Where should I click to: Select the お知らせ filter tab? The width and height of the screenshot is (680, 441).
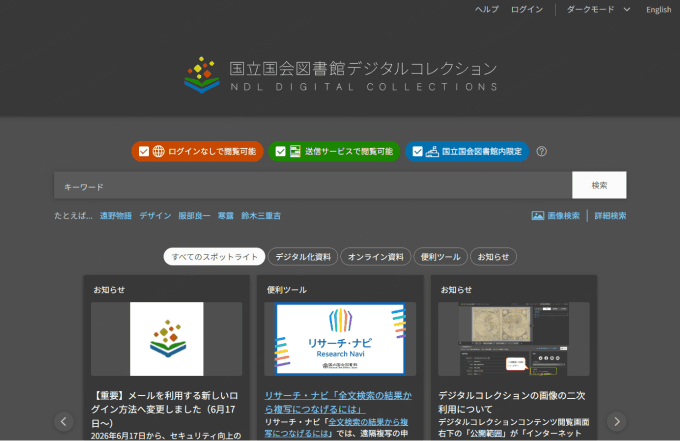[493, 257]
